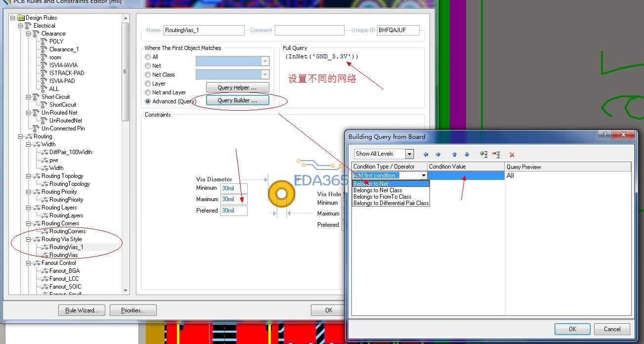Click the Query Preview column header
The image size is (644, 344).
click(x=568, y=167)
